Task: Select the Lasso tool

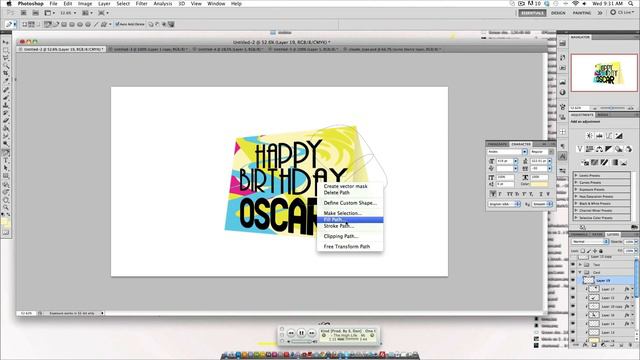Action: [x=6, y=58]
